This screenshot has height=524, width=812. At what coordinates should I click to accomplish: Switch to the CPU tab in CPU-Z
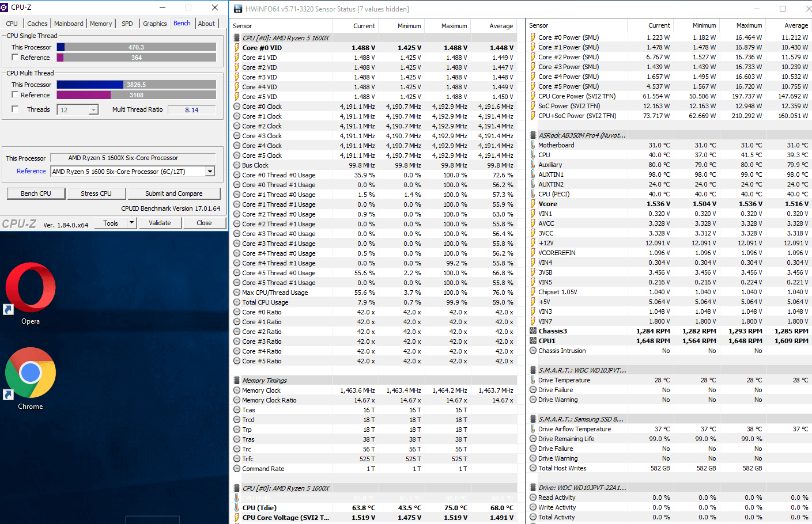click(x=12, y=24)
